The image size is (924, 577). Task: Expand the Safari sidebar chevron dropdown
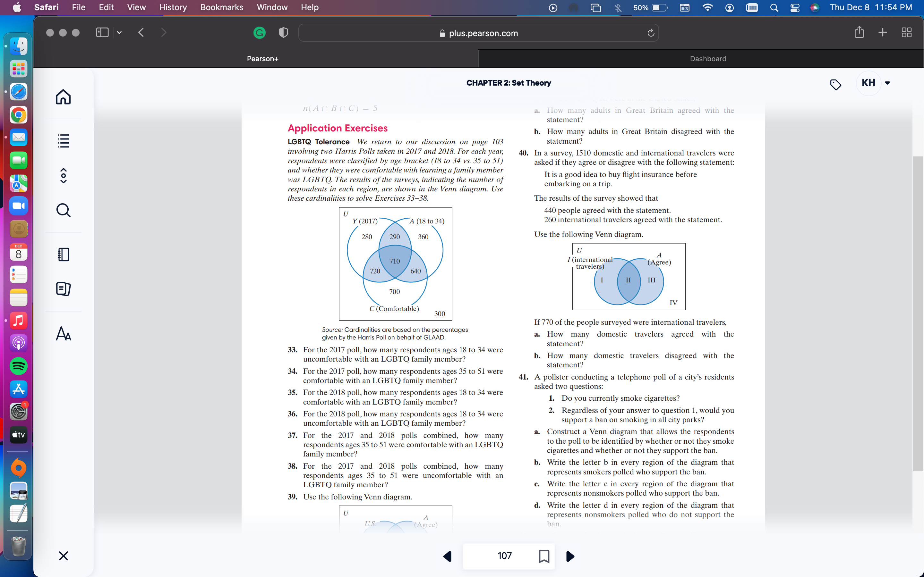coord(119,32)
